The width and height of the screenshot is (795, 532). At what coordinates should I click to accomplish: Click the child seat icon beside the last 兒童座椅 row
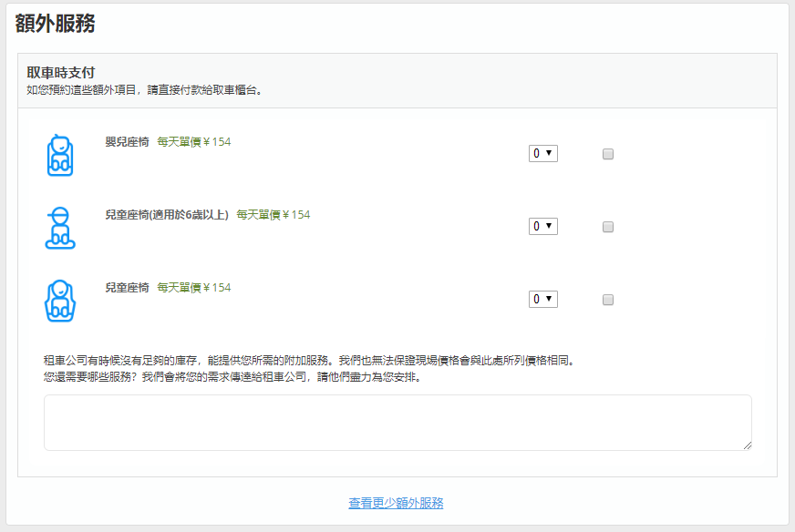point(60,301)
